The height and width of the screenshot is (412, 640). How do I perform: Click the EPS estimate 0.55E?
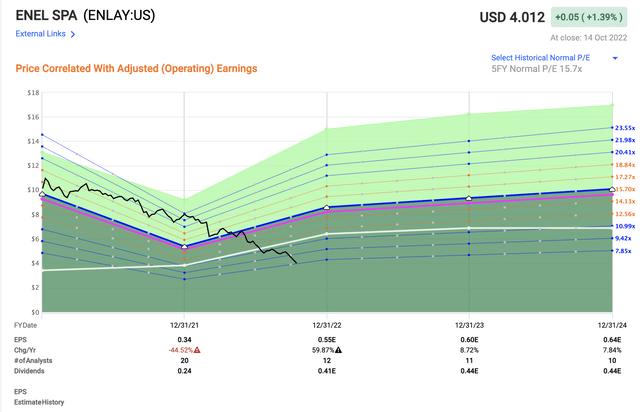(x=327, y=340)
